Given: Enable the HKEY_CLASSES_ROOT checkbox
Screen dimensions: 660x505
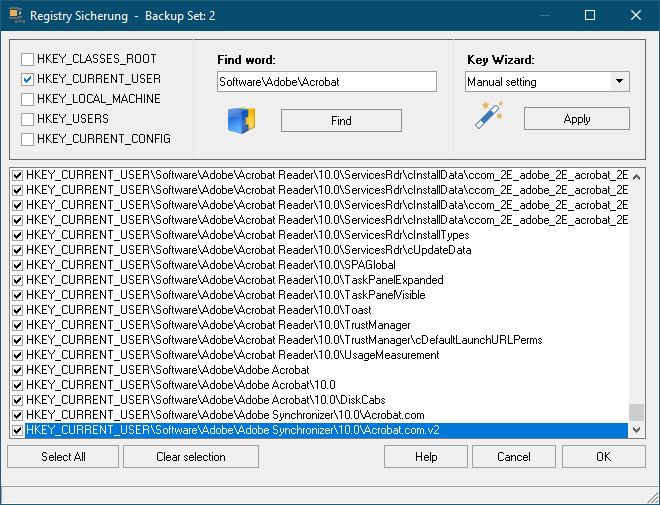Looking at the screenshot, I should [x=27, y=59].
